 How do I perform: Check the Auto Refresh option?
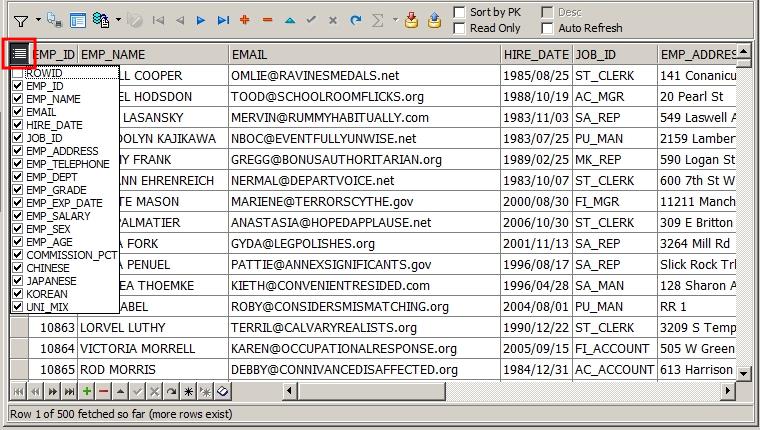pyautogui.click(x=547, y=28)
